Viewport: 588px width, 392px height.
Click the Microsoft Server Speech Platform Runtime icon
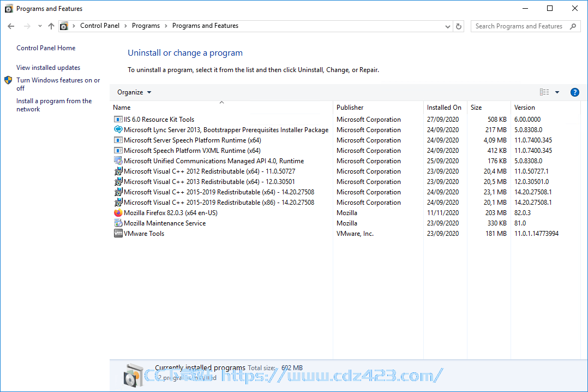click(118, 140)
